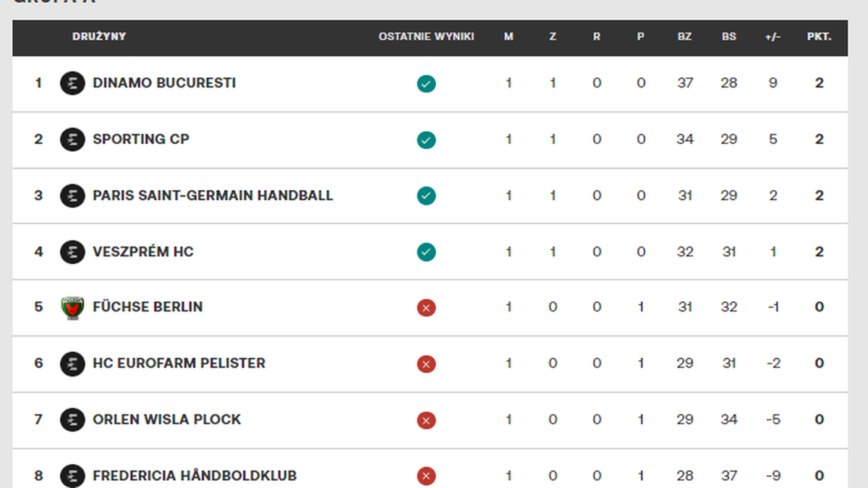Click the BZ column header
Image resolution: width=868 pixels, height=488 pixels.
[684, 37]
